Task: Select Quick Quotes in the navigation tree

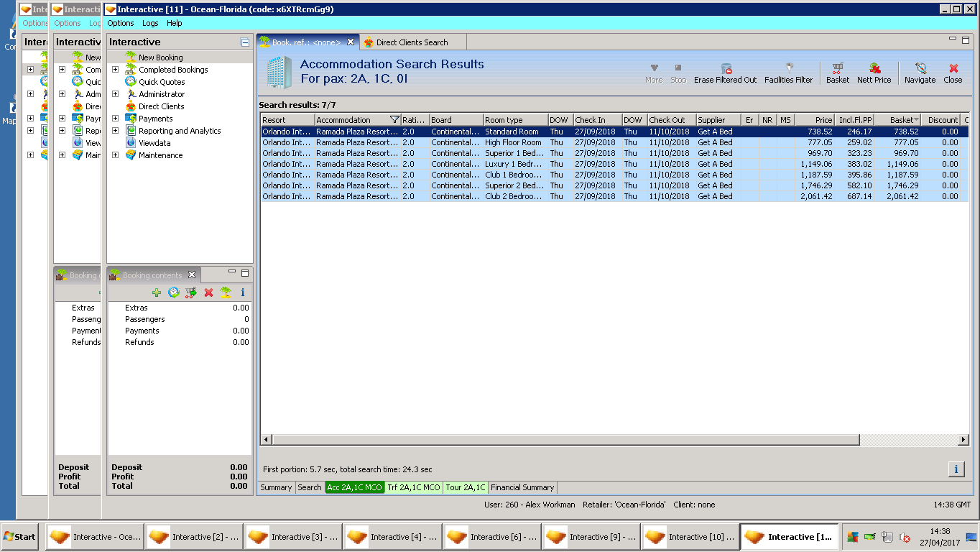Action: coord(162,82)
